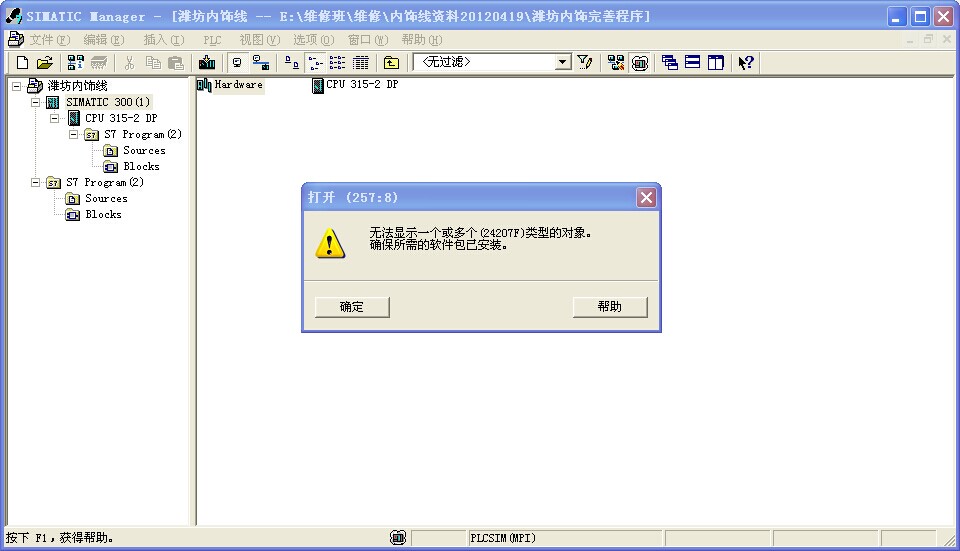The height and width of the screenshot is (551, 960).
Task: Click the PLCSIM status bar icon
Action: pos(398,538)
